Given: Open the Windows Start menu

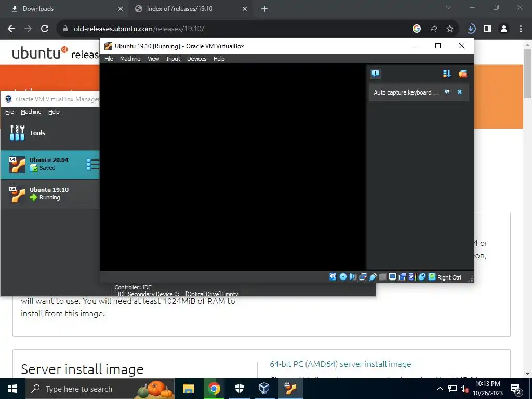Looking at the screenshot, I should (x=12, y=389).
